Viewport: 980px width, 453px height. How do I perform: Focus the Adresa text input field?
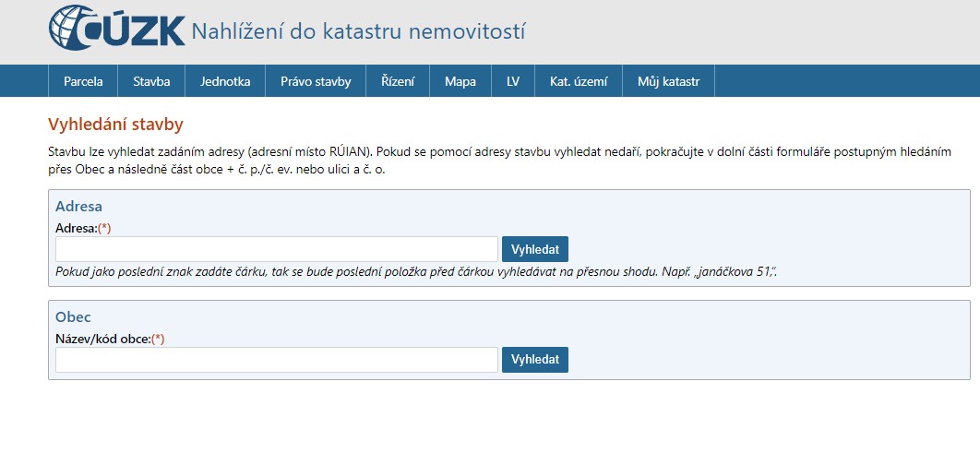tap(277, 249)
